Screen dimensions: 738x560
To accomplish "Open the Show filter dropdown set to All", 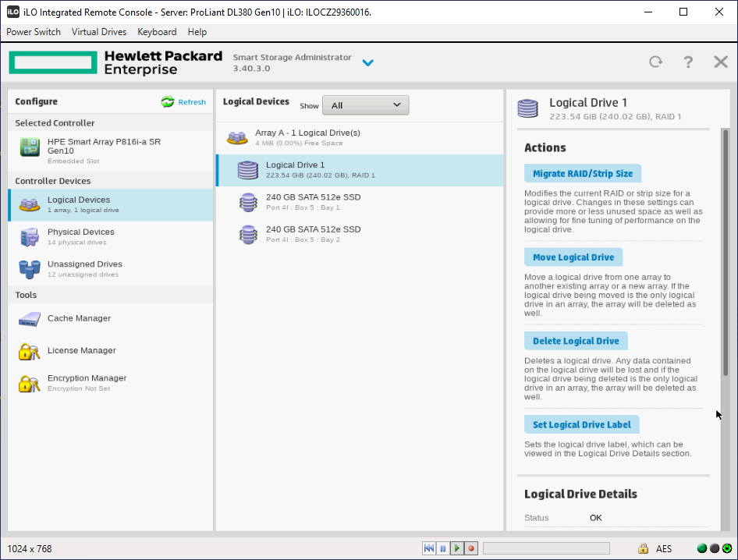I will click(x=366, y=105).
